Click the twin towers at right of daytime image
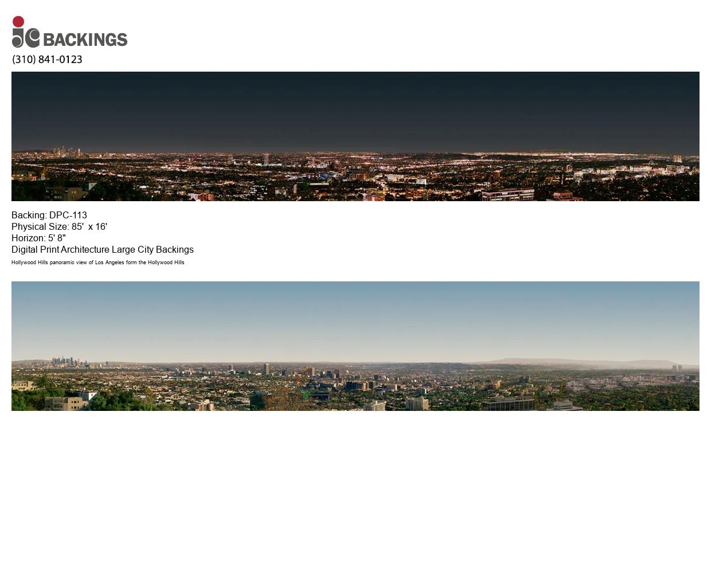The height and width of the screenshot is (588, 711). tap(677, 369)
